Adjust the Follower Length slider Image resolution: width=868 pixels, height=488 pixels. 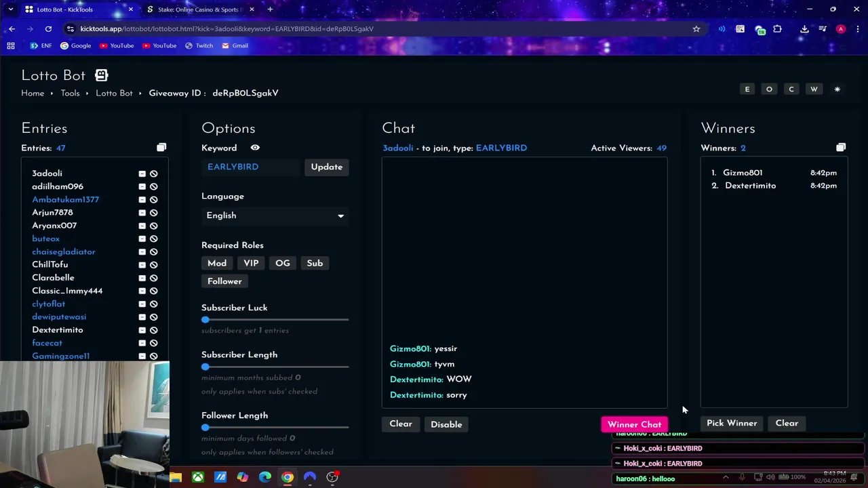click(x=275, y=428)
